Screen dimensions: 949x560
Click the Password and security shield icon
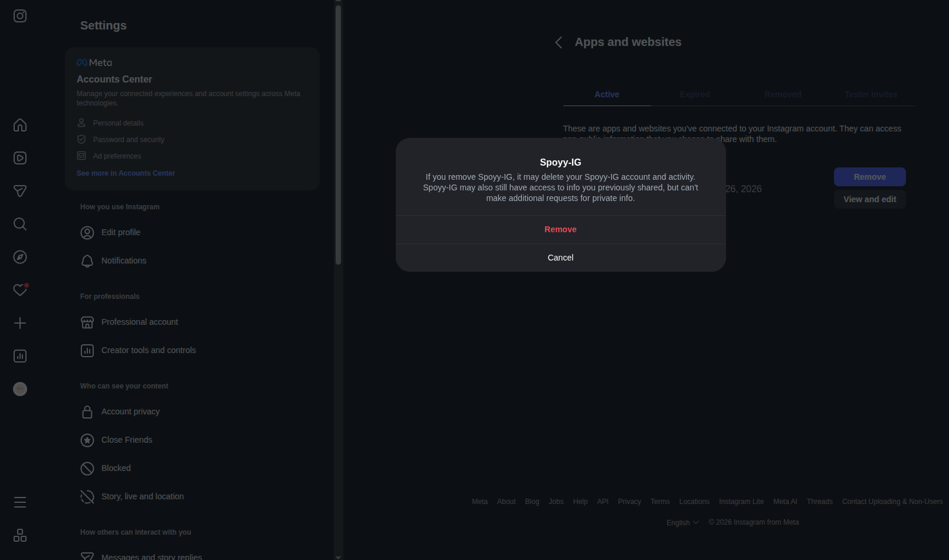pyautogui.click(x=81, y=139)
